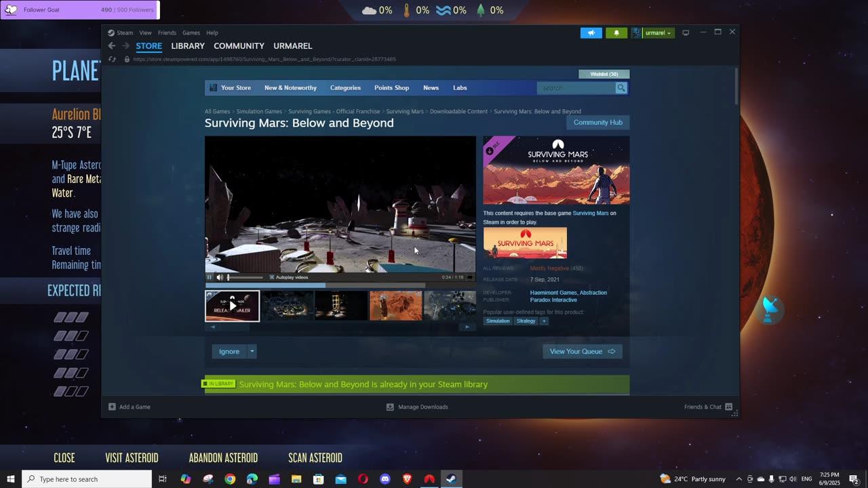868x488 pixels.
Task: Click the store search input field
Action: pyautogui.click(x=576, y=88)
